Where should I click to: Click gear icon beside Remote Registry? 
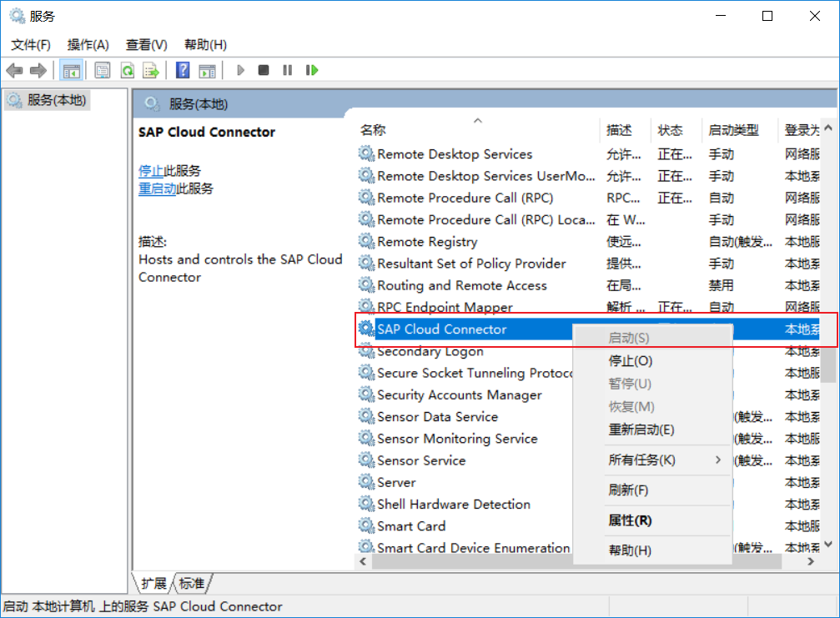366,242
